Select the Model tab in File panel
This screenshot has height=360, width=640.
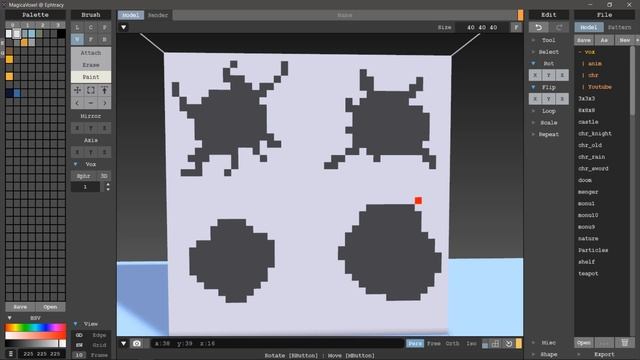589,27
